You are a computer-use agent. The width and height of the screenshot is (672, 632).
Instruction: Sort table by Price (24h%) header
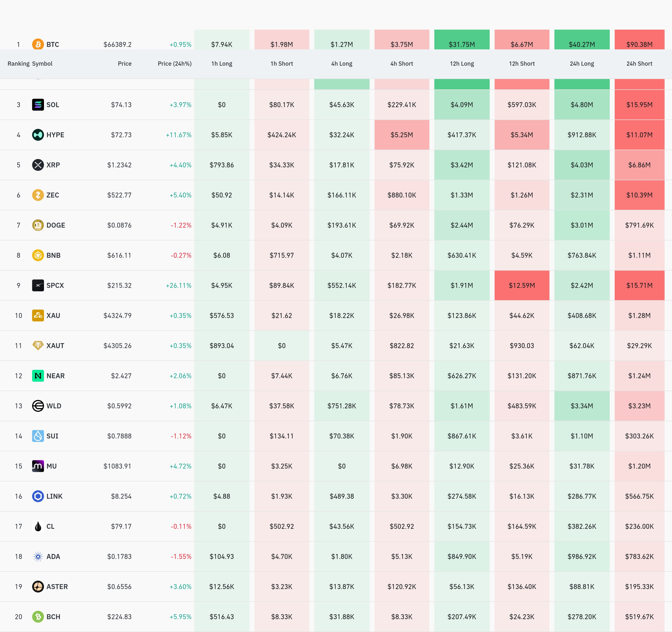coord(174,63)
